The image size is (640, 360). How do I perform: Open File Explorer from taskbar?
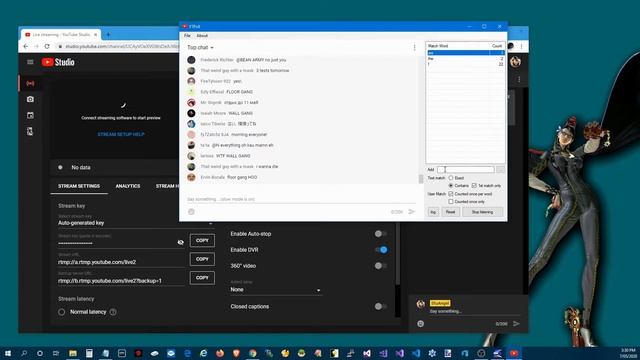click(x=73, y=353)
